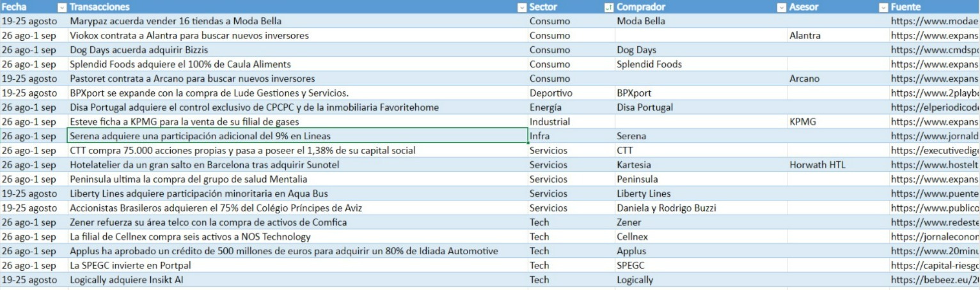Select the 'Zener' comprador cell
Viewport: 980px width, 290px height.
point(701,222)
